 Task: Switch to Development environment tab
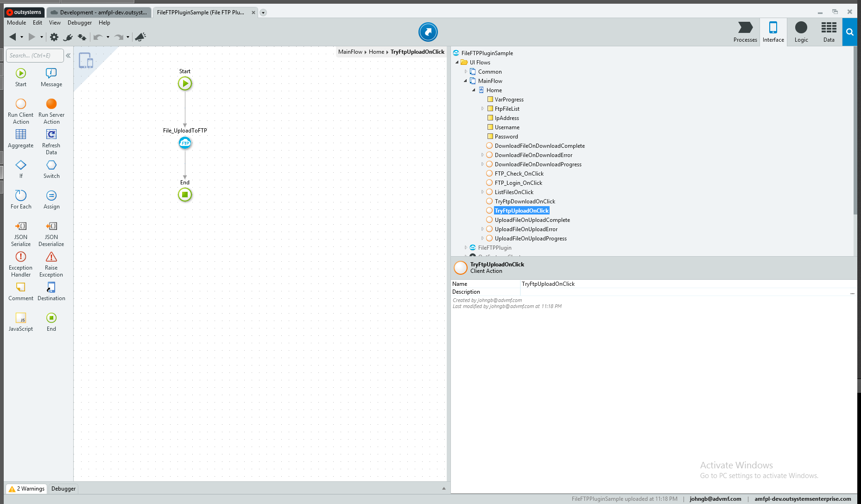99,13
